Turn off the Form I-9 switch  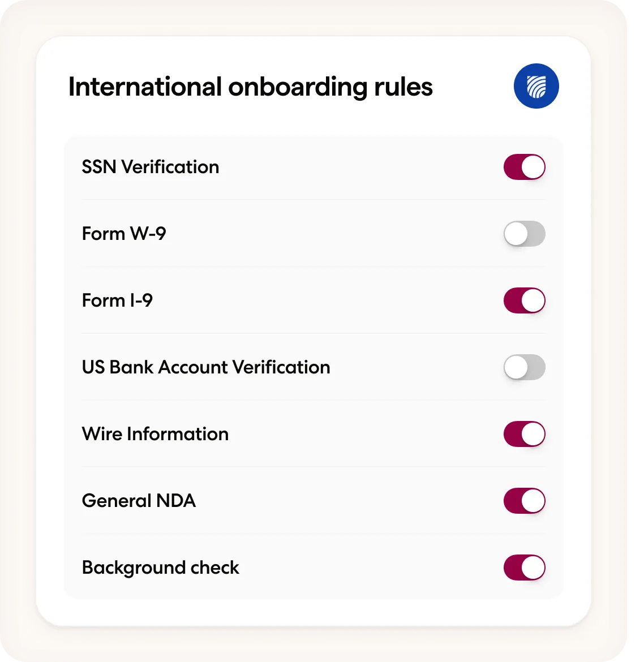coord(524,300)
